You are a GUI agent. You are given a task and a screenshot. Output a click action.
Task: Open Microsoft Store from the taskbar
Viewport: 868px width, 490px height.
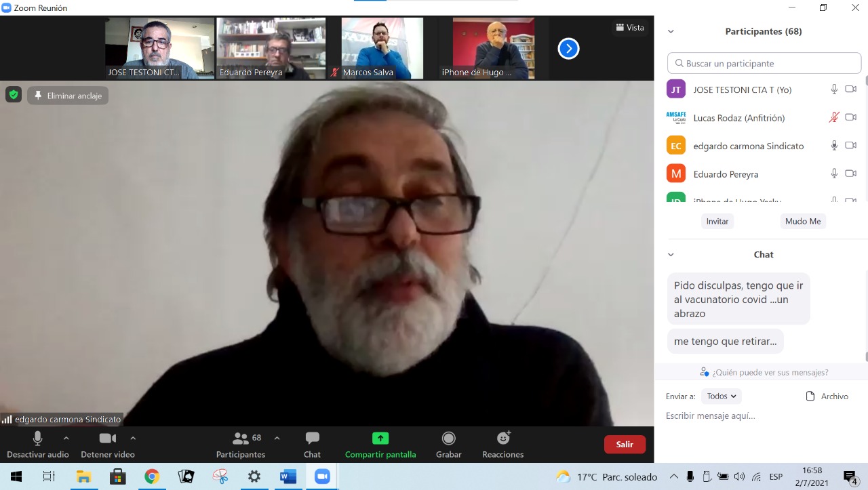(x=117, y=476)
